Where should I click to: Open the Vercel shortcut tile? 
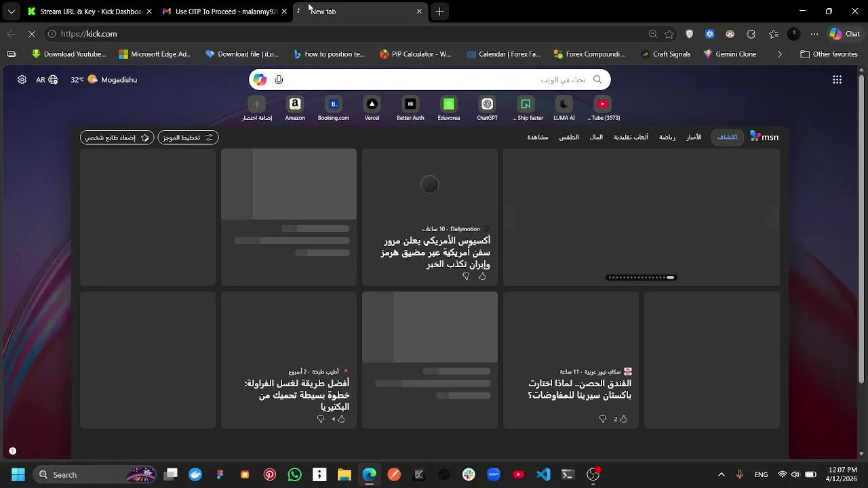372,108
